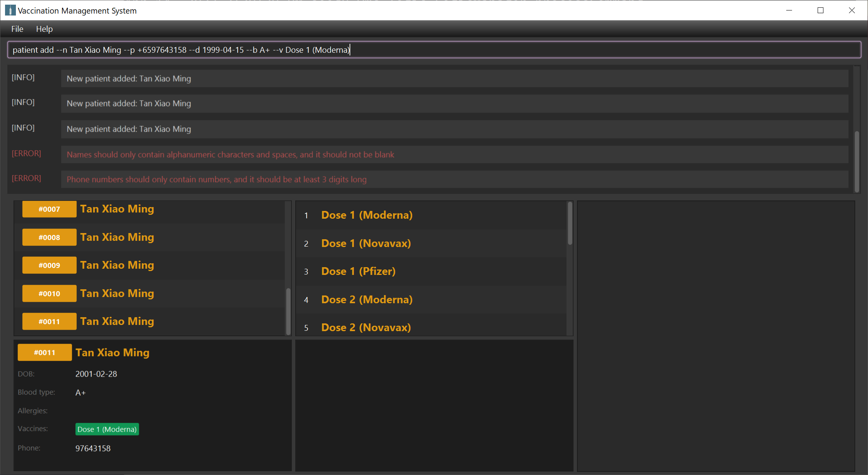Select patient #0011 in the patient list

coord(117,321)
